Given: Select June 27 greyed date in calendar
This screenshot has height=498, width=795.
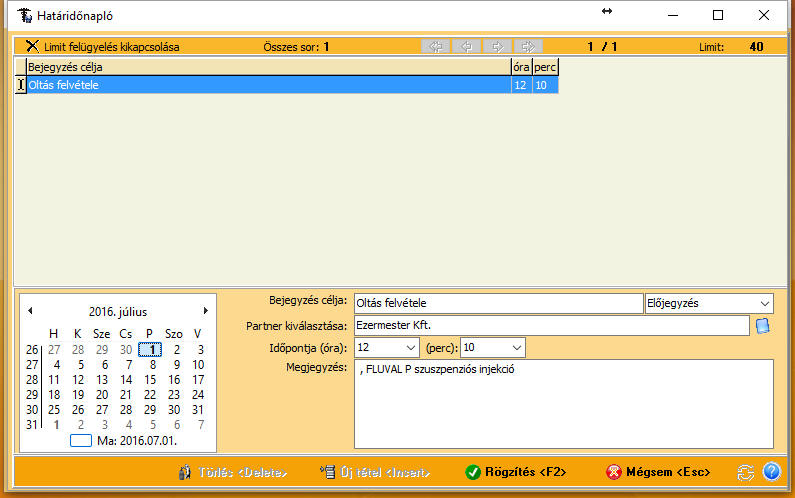Looking at the screenshot, I should (54, 349).
